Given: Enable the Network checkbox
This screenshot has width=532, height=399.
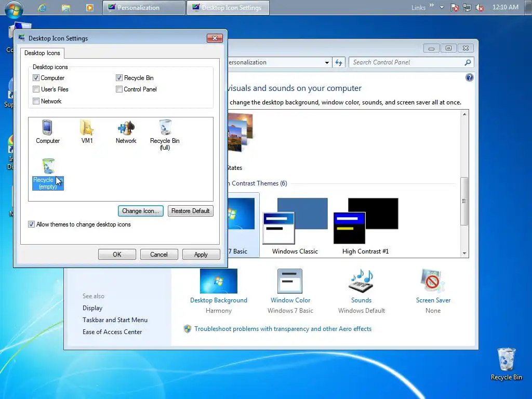Looking at the screenshot, I should point(36,101).
